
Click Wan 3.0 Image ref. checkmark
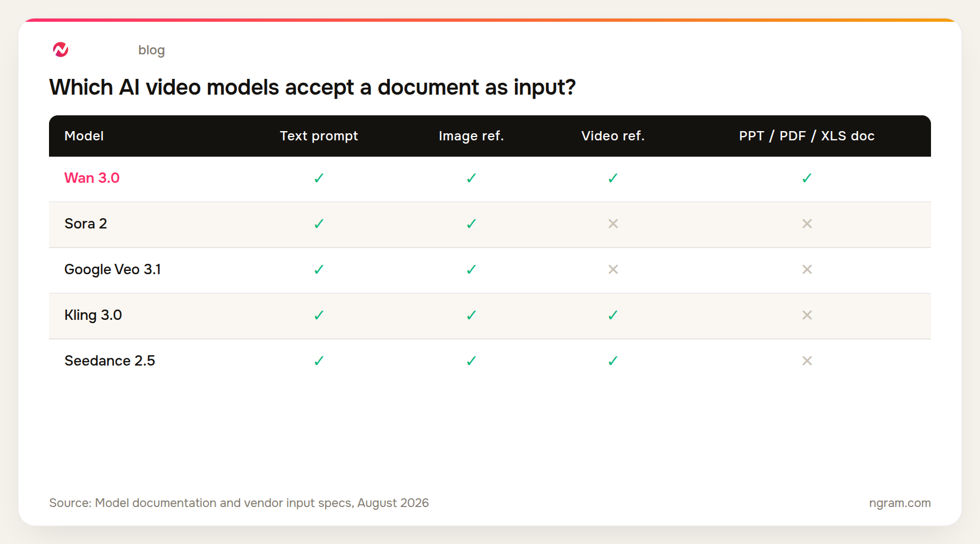[471, 178]
